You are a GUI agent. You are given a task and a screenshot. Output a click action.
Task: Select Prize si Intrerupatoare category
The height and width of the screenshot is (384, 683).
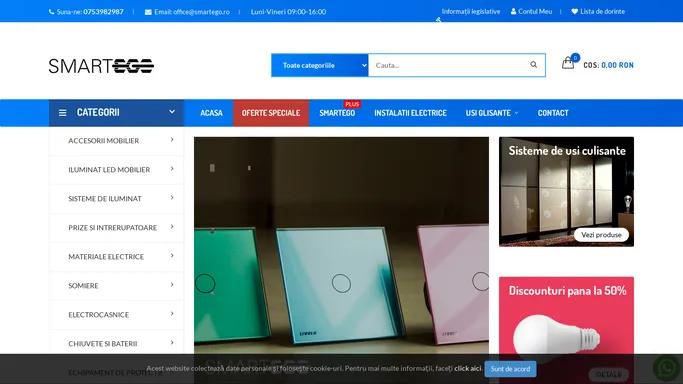pyautogui.click(x=112, y=228)
